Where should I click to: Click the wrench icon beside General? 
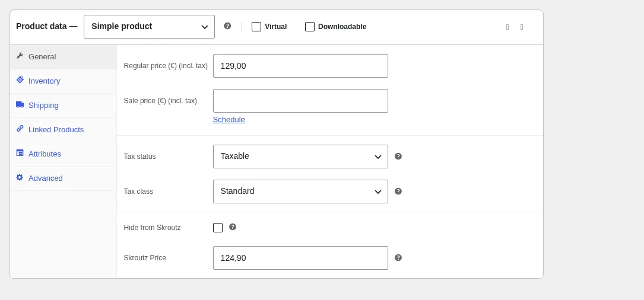tap(20, 56)
